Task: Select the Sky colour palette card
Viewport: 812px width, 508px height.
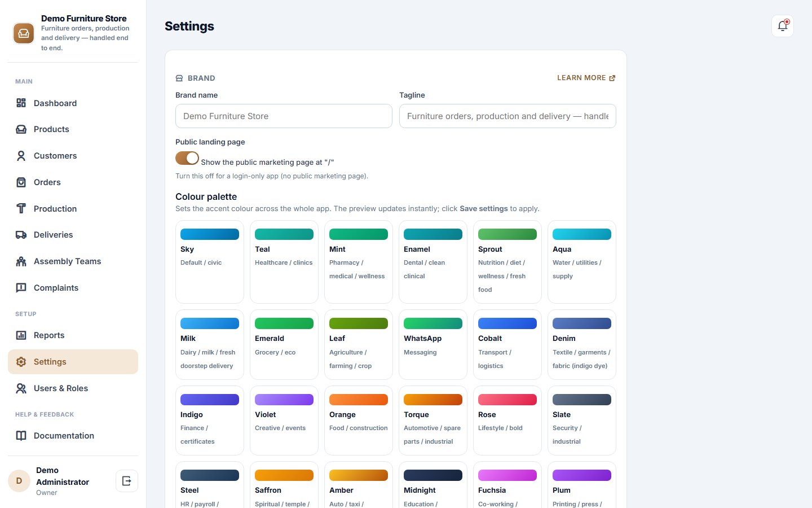Action: pyautogui.click(x=210, y=262)
